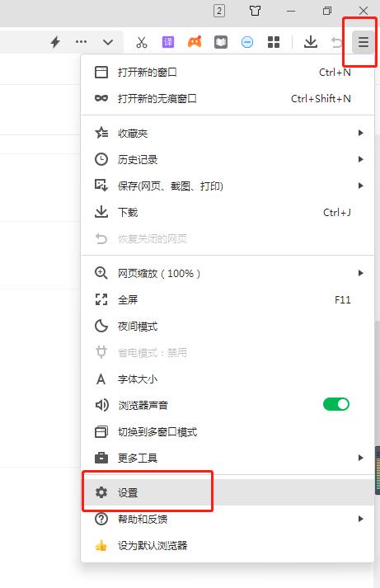The width and height of the screenshot is (380, 588).
Task: Expand the 收藏夹 favorites submenu arrow
Action: (360, 133)
